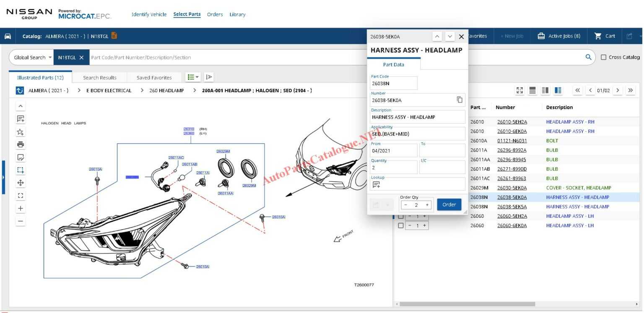644x313 pixels.
Task: Open part number link 26038-5EK5A
Action: pos(512,207)
